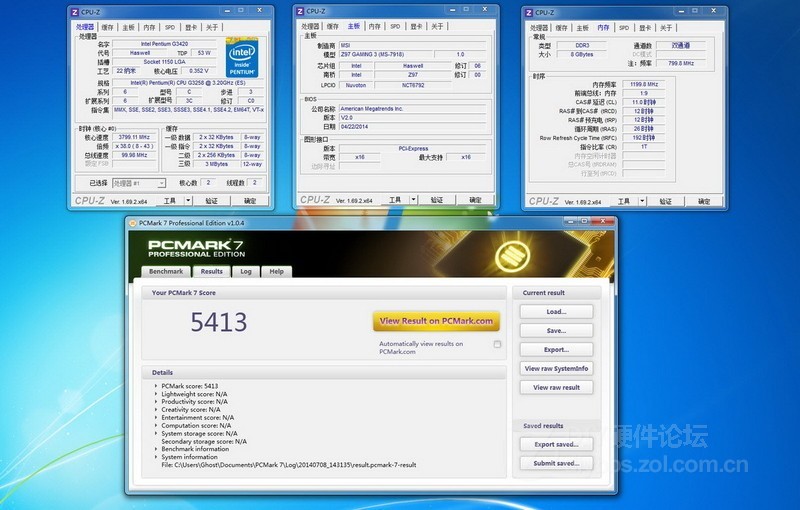Click 确定 in the processor CPU-Z window
Image resolution: width=800 pixels, height=510 pixels.
tap(250, 201)
